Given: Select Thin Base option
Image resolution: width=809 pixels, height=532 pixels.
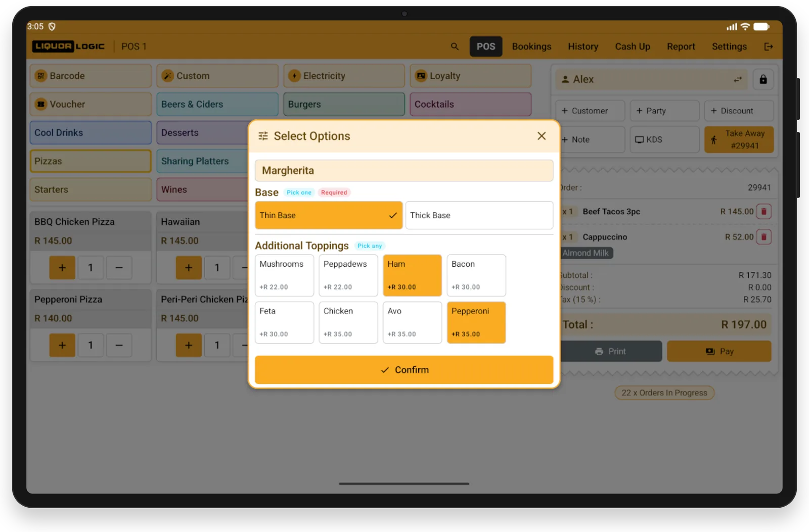Looking at the screenshot, I should 329,215.
